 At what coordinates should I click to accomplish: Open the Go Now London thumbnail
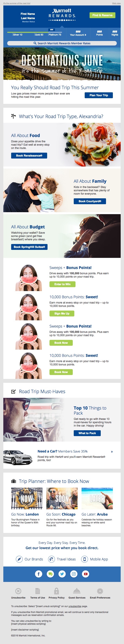pos(27,498)
